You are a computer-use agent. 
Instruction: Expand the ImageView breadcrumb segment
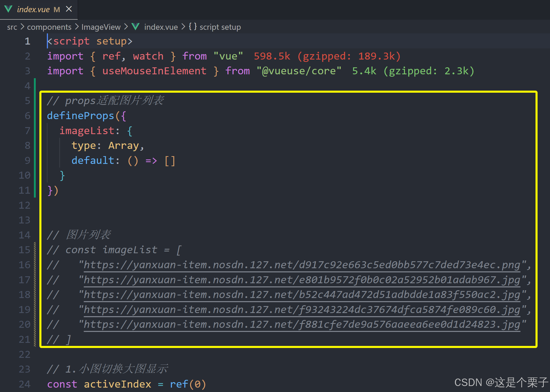click(x=101, y=27)
